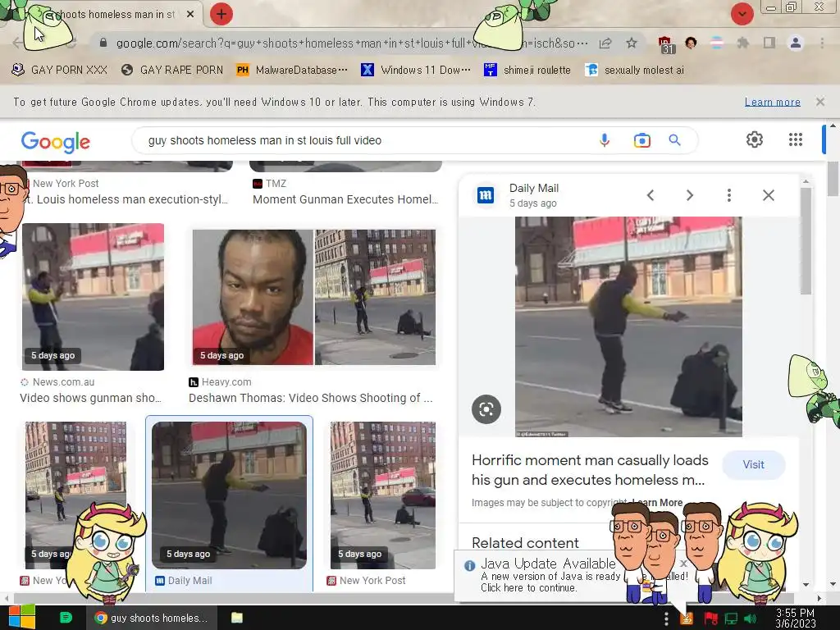Show next image in preview panel

690,195
